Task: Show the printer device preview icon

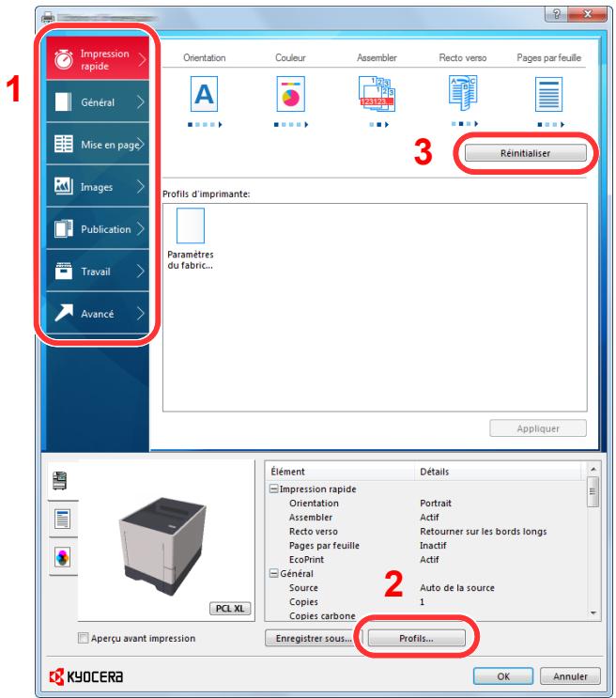Action: (x=60, y=481)
